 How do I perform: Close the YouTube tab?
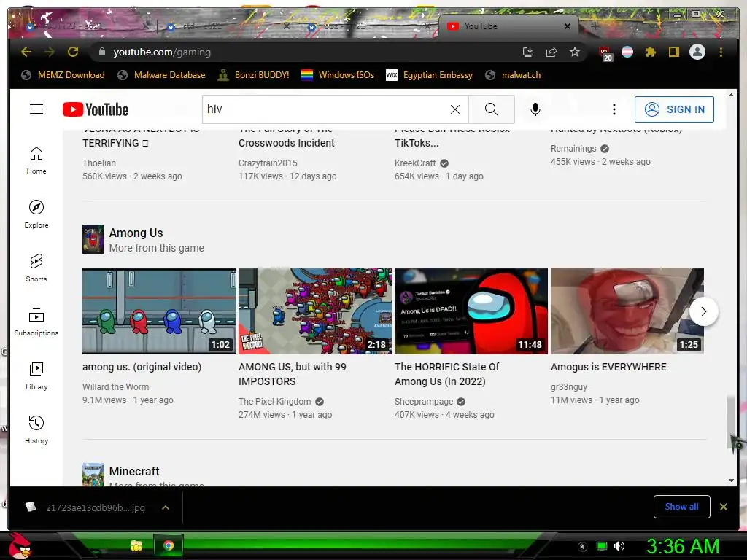(568, 26)
